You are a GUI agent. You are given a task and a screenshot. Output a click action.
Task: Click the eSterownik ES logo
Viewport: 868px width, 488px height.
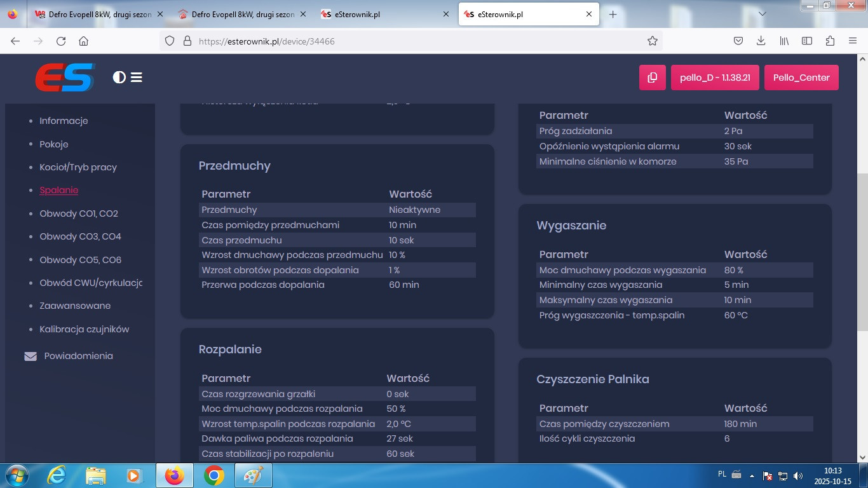(65, 78)
